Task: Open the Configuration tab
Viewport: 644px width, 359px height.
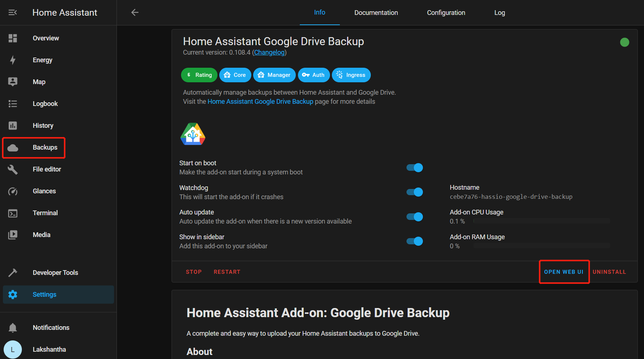Action: pos(446,13)
